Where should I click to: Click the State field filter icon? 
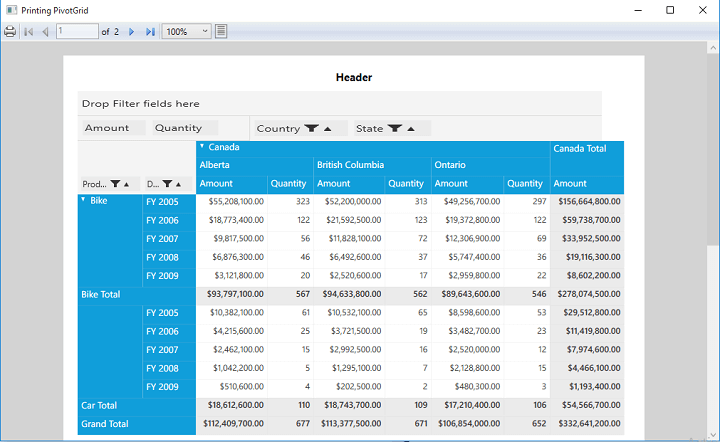[x=394, y=129]
